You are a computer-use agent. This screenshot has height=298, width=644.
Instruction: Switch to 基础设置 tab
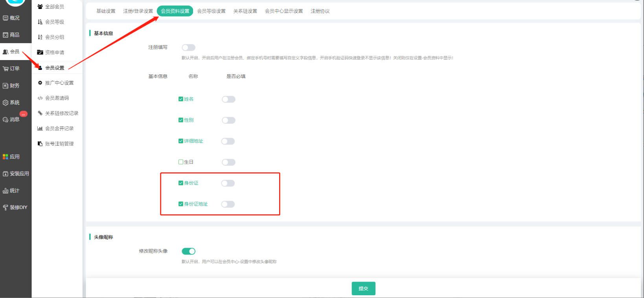(x=106, y=11)
